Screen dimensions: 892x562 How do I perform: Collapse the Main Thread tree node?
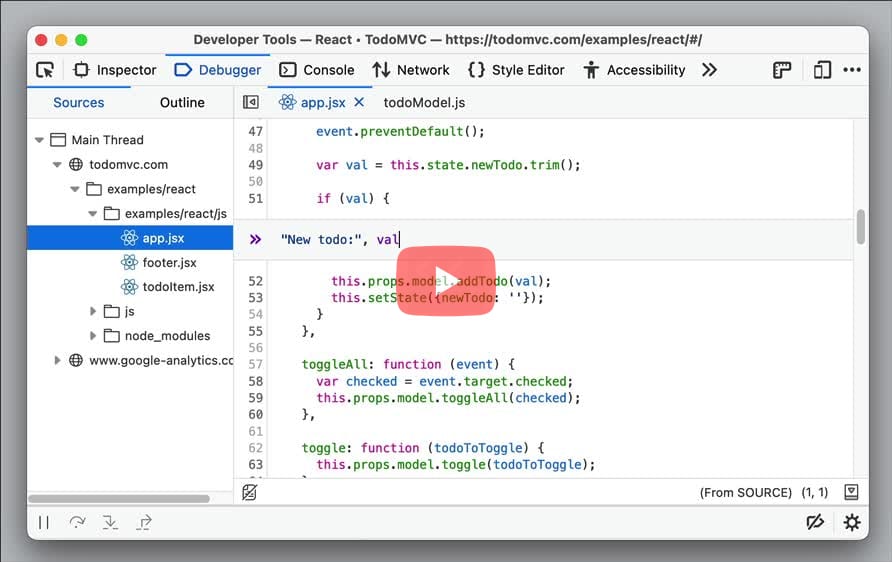pyautogui.click(x=39, y=140)
